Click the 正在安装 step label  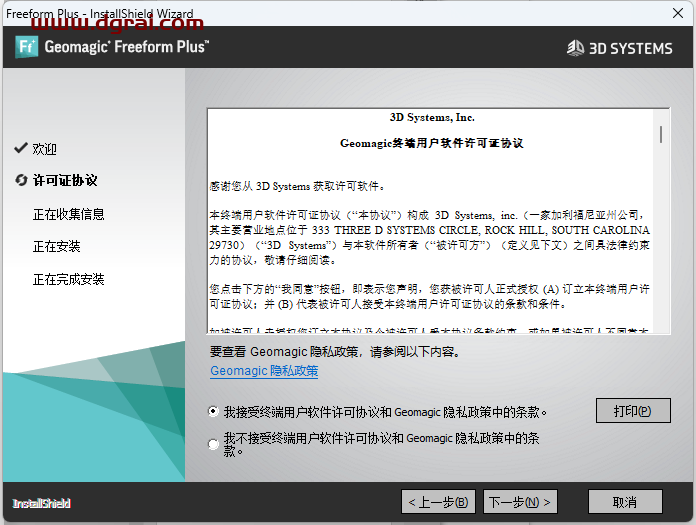[56, 246]
